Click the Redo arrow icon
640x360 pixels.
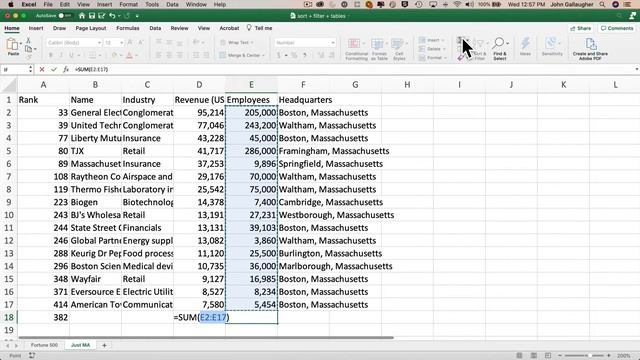127,16
